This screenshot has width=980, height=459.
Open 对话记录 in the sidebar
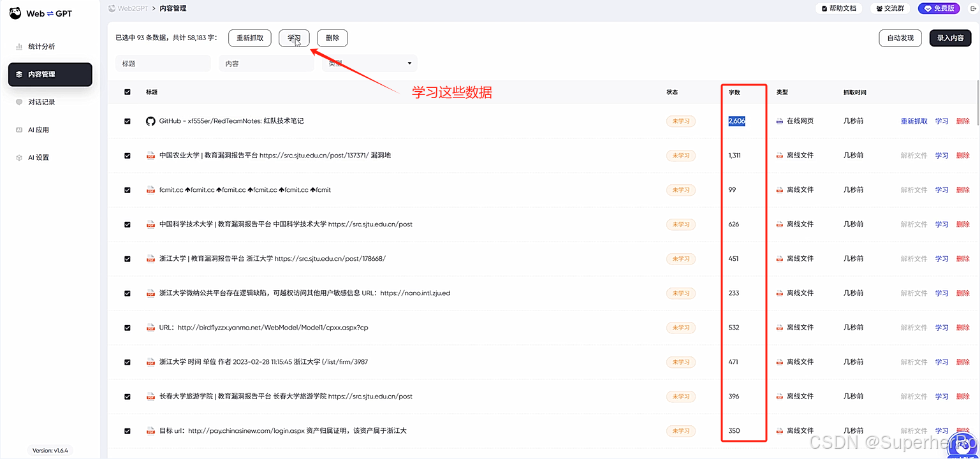(50, 102)
